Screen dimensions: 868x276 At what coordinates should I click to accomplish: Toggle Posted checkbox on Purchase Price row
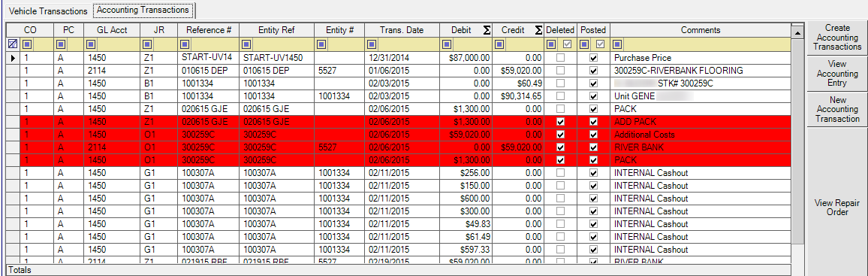[593, 58]
